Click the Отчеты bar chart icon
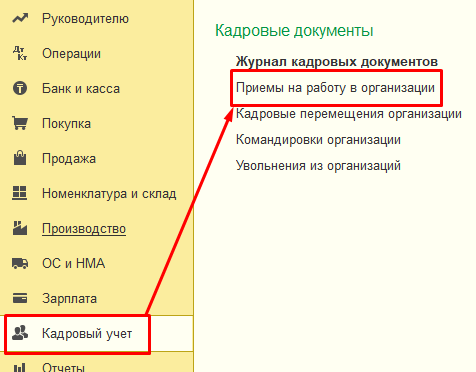 tap(19, 367)
